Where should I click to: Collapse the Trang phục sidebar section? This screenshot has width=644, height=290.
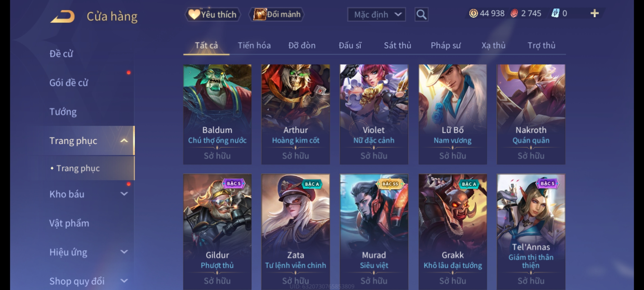(124, 141)
